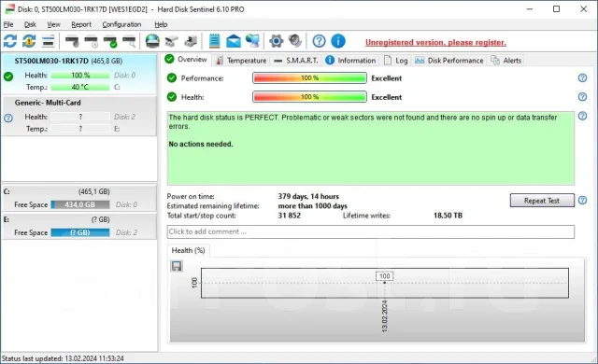Image resolution: width=598 pixels, height=364 pixels.
Task: Minimize the Hard Disk Sentinel window
Action: coord(530,8)
